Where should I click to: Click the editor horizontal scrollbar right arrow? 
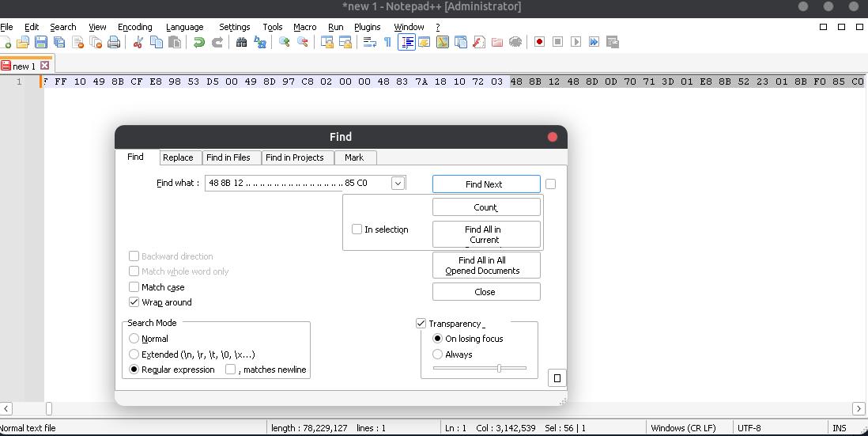[859, 409]
